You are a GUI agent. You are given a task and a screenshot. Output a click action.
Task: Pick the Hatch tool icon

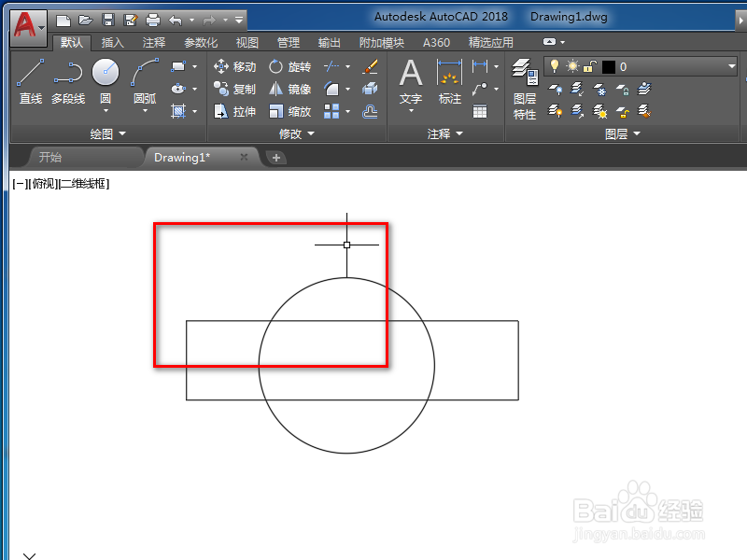tap(178, 111)
